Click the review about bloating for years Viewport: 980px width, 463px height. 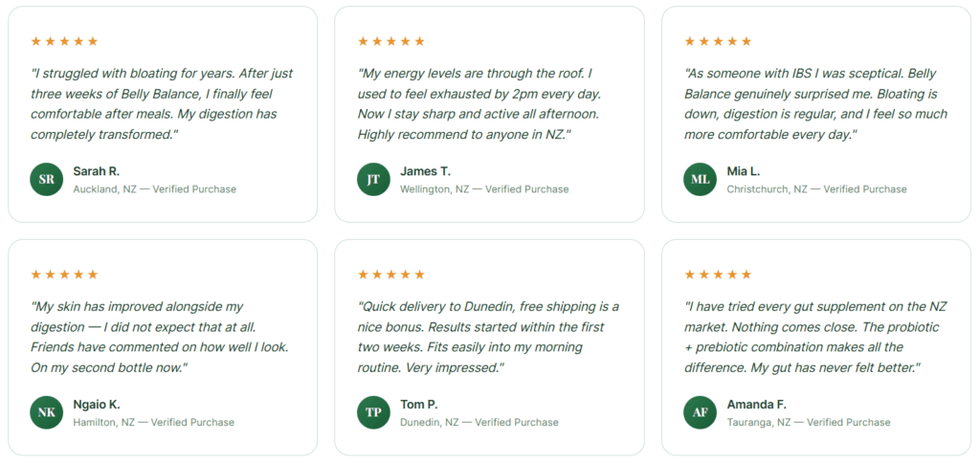click(162, 104)
